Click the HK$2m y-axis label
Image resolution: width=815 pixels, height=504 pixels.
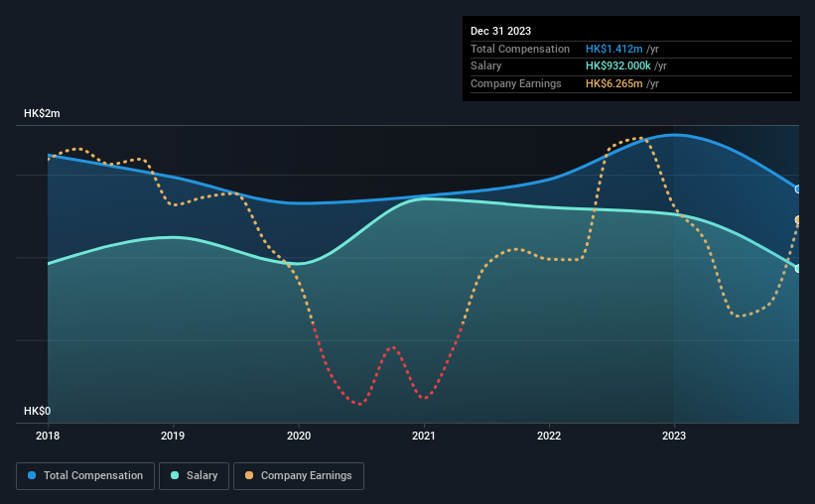(x=42, y=113)
